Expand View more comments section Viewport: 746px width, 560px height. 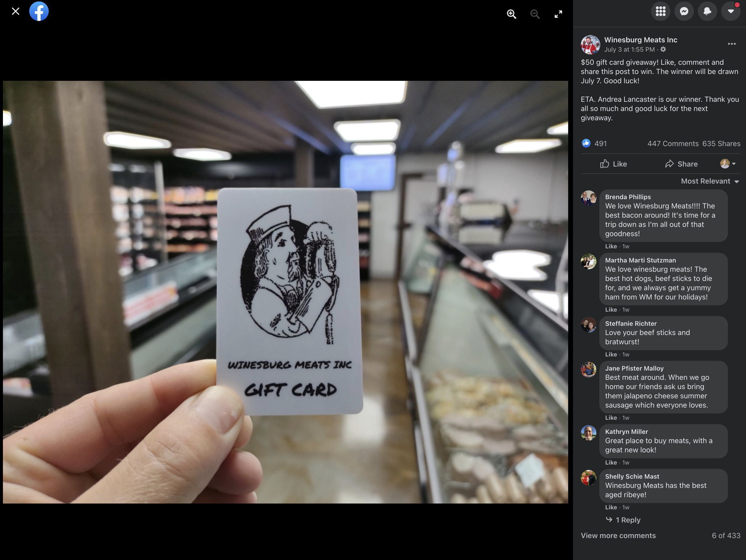618,535
